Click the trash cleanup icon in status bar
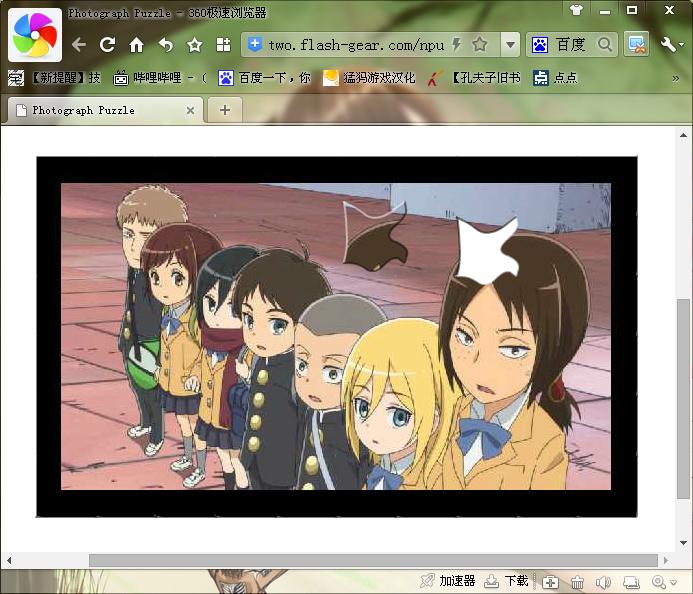The width and height of the screenshot is (693, 594). (577, 582)
